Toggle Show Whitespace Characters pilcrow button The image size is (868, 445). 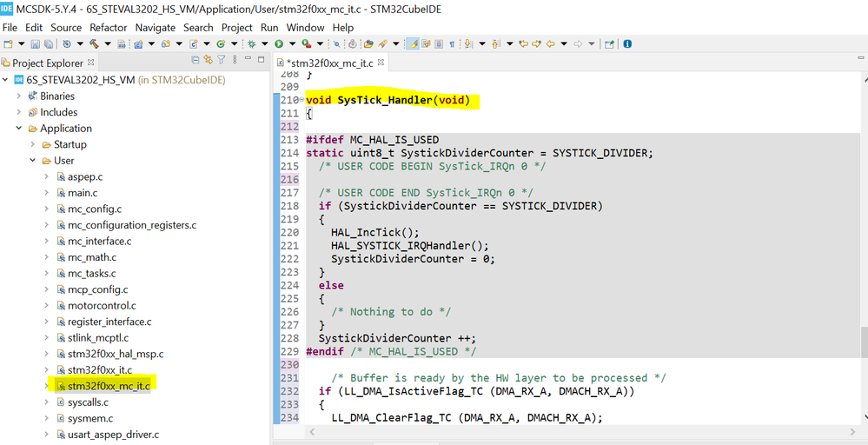coord(452,43)
